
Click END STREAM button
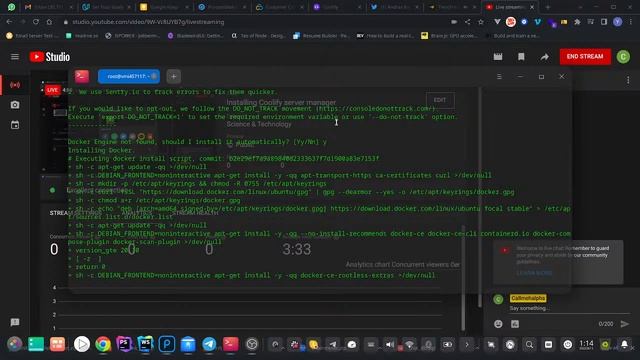(585, 56)
